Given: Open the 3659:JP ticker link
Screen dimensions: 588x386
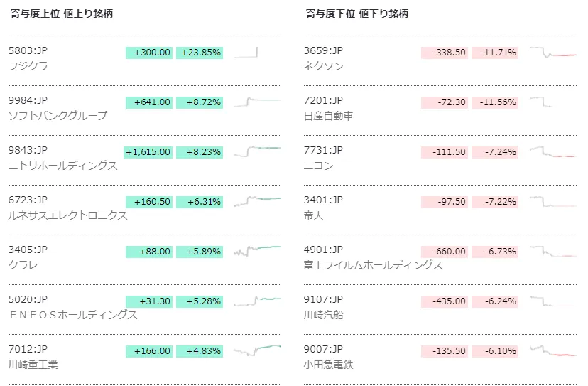Looking at the screenshot, I should tap(323, 51).
